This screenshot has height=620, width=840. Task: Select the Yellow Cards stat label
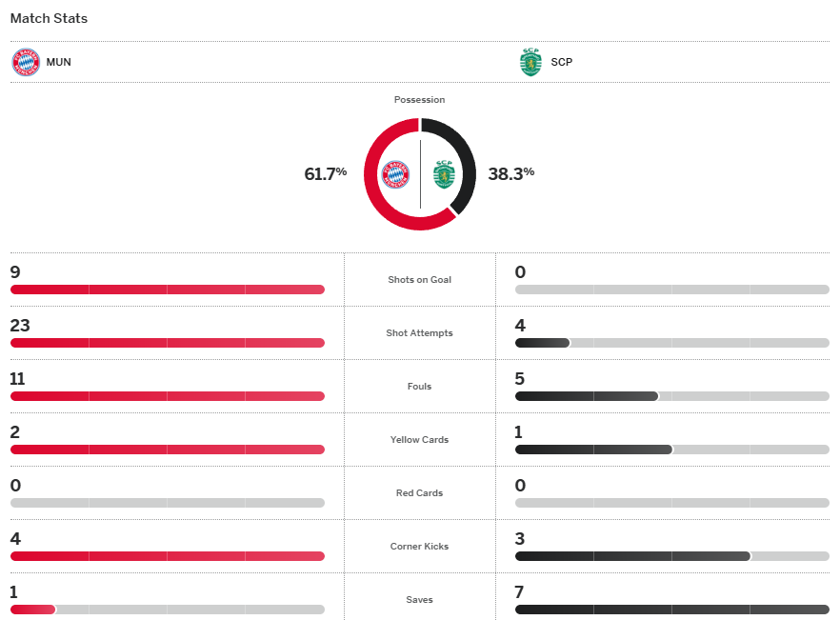(419, 440)
